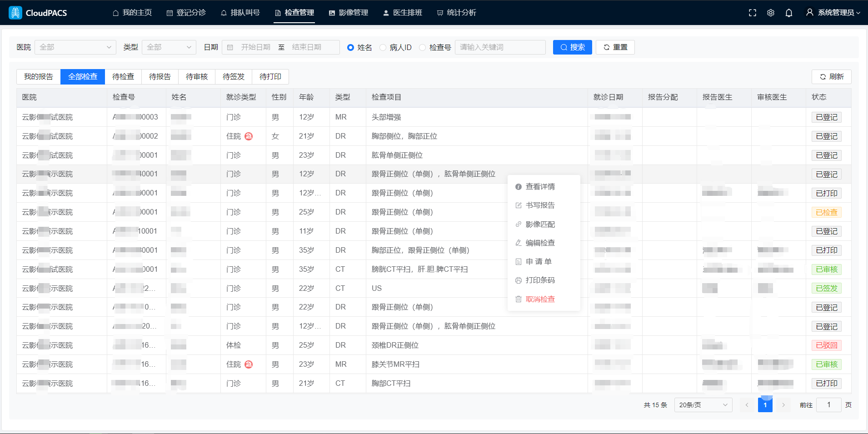Toggle fullscreen mode icon
This screenshot has height=434, width=868.
(x=753, y=13)
